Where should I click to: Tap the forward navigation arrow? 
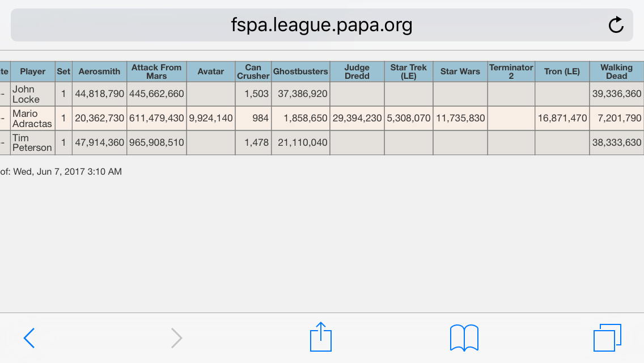pyautogui.click(x=177, y=338)
